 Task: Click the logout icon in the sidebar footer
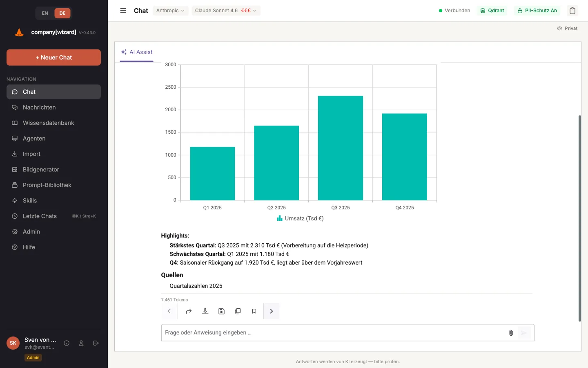(96, 343)
